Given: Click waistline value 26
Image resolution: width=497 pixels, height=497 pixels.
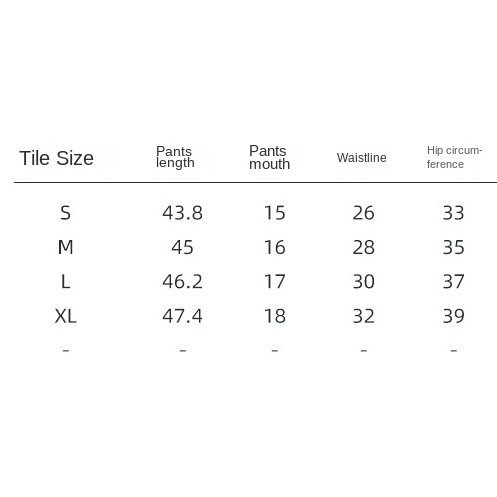Looking at the screenshot, I should click(x=364, y=213).
